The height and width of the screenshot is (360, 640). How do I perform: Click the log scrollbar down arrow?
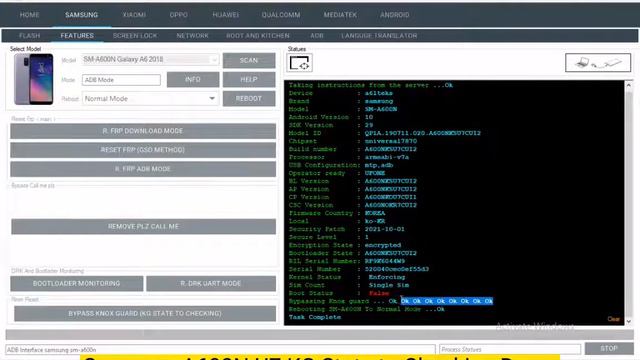(629, 321)
